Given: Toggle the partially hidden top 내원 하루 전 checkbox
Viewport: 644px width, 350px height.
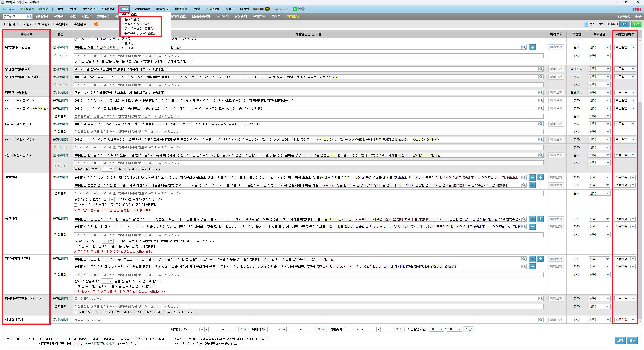Looking at the screenshot, I should 76,39.
